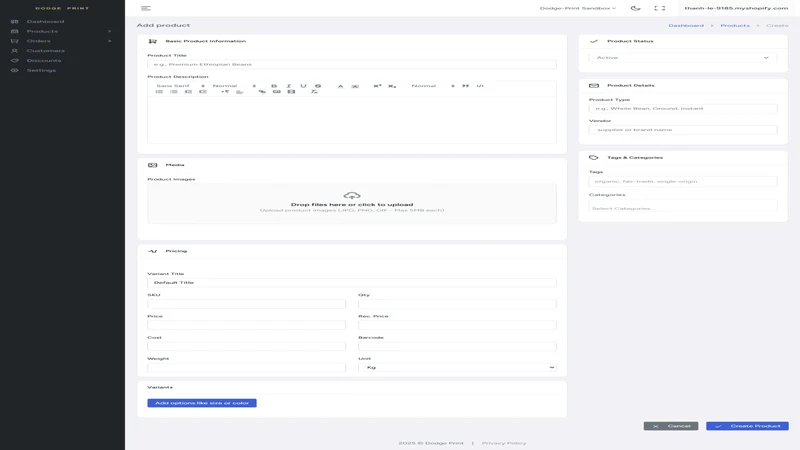The width and height of the screenshot is (800, 450).
Task: Insert image in description editor
Action: [277, 92]
